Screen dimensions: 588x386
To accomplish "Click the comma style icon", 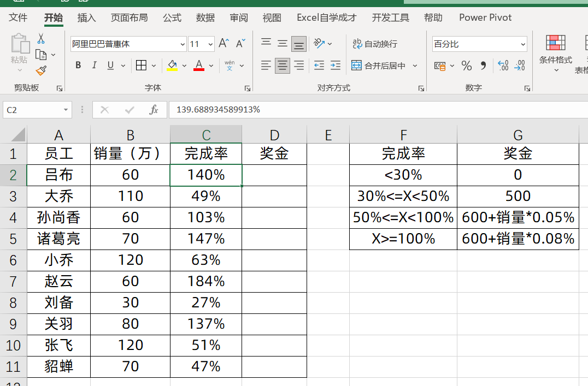I will 484,66.
